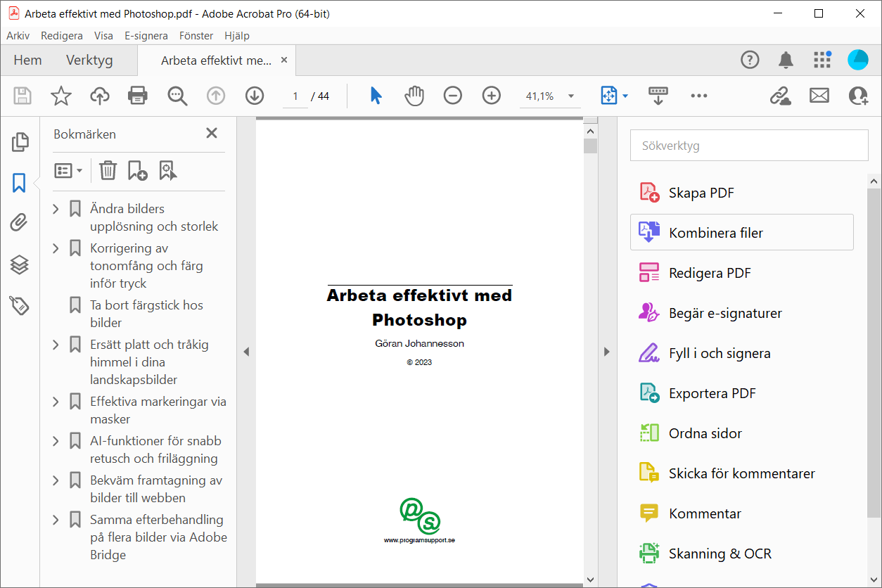882x588 pixels.
Task: Open the Exportera PDF tool
Action: pyautogui.click(x=712, y=393)
